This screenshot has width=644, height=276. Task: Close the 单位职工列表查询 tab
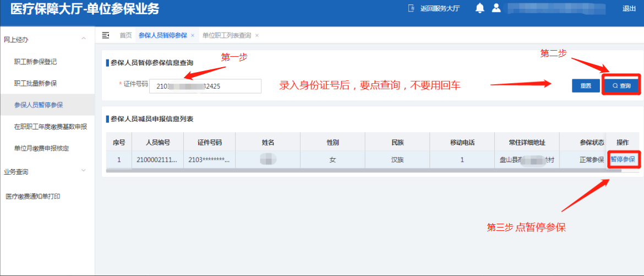(x=256, y=35)
